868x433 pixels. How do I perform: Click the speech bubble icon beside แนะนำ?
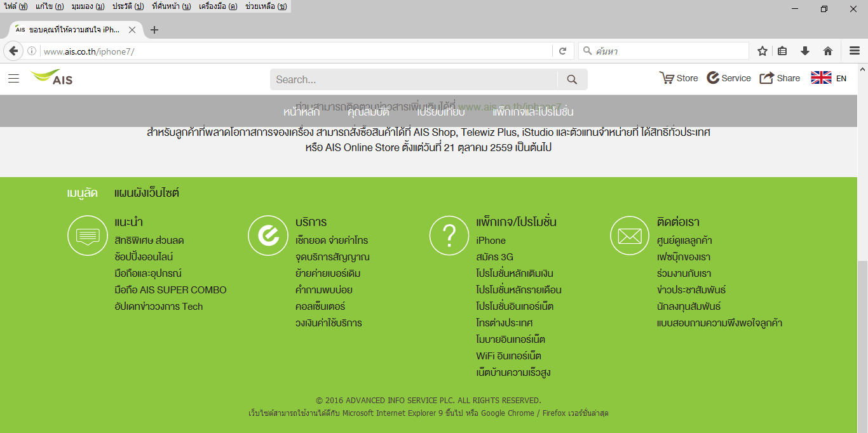(88, 236)
